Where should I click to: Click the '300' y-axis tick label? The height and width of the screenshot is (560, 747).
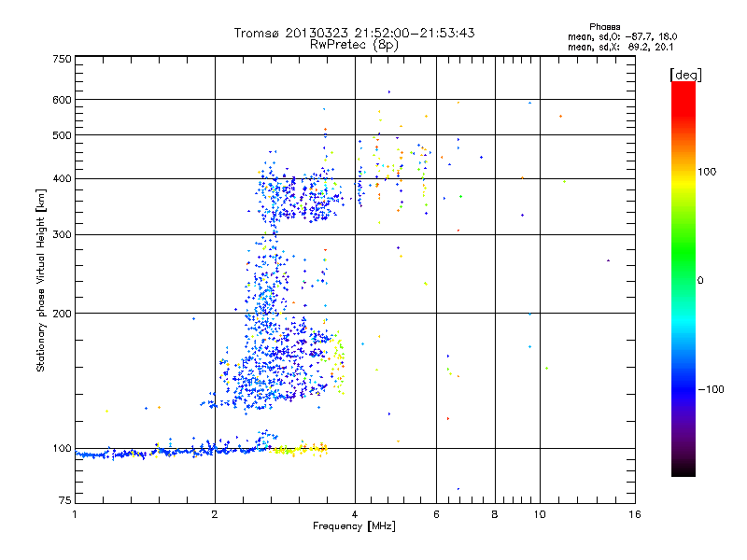[x=63, y=235]
